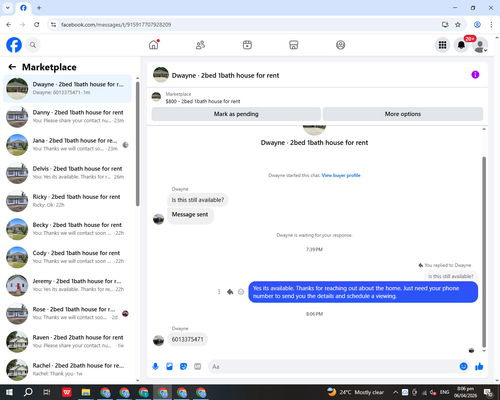Viewport: 500px width, 400px height.
Task: Click the chat header title Dwayne house for rent
Action: [x=225, y=75]
